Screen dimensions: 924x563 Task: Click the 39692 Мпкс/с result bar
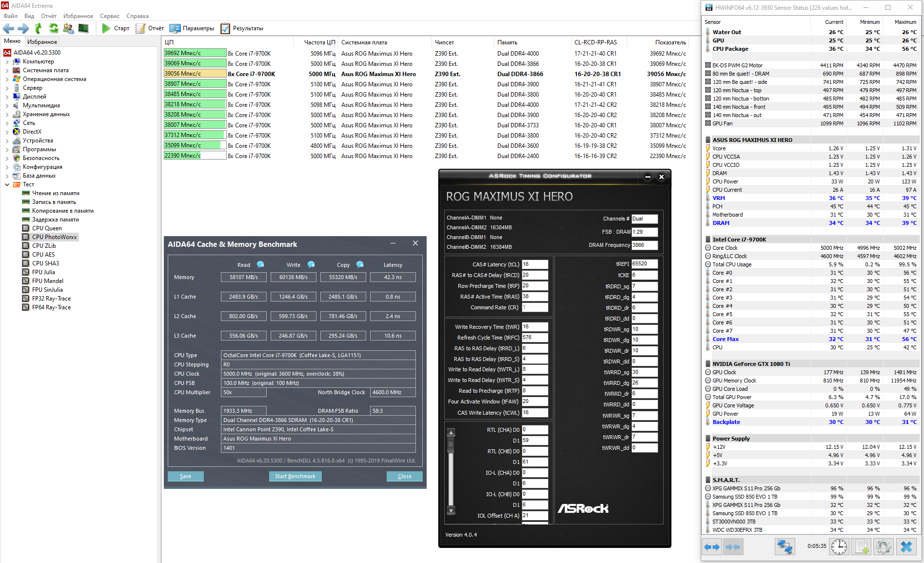[195, 54]
